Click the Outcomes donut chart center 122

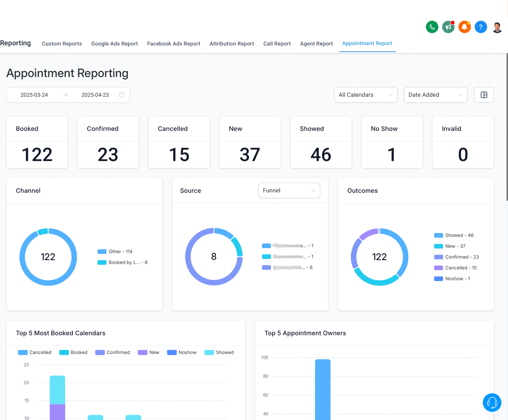coord(379,257)
